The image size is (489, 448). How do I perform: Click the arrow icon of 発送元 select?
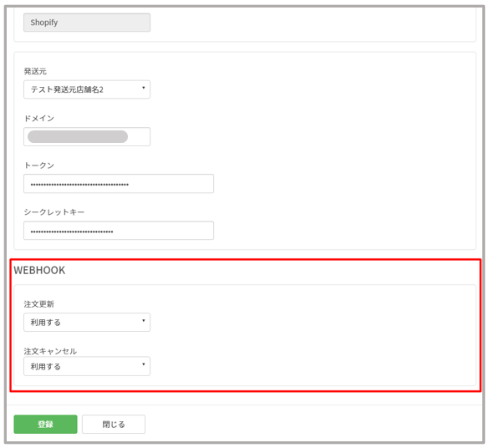(x=144, y=88)
